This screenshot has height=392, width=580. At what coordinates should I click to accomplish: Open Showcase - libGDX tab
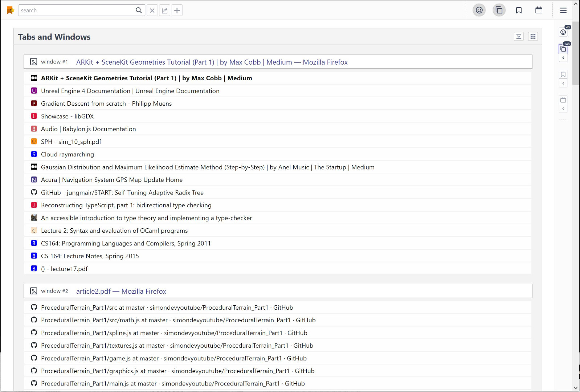point(278,116)
